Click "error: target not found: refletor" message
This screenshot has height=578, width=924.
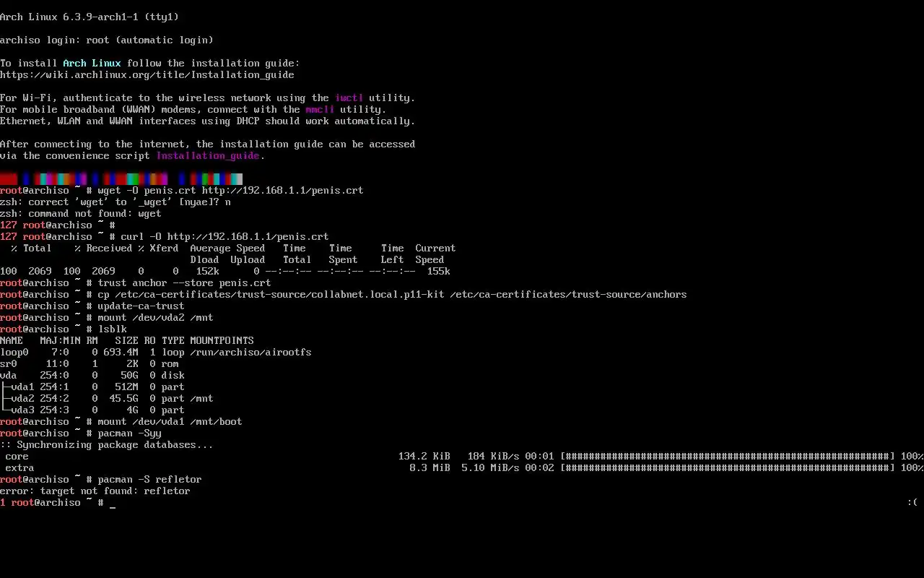click(x=95, y=491)
